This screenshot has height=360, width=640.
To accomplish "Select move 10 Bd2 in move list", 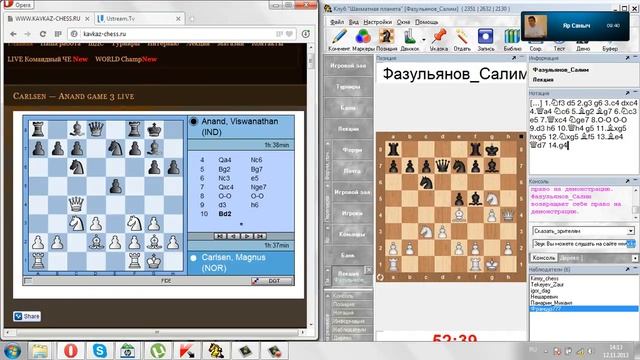I will point(225,213).
